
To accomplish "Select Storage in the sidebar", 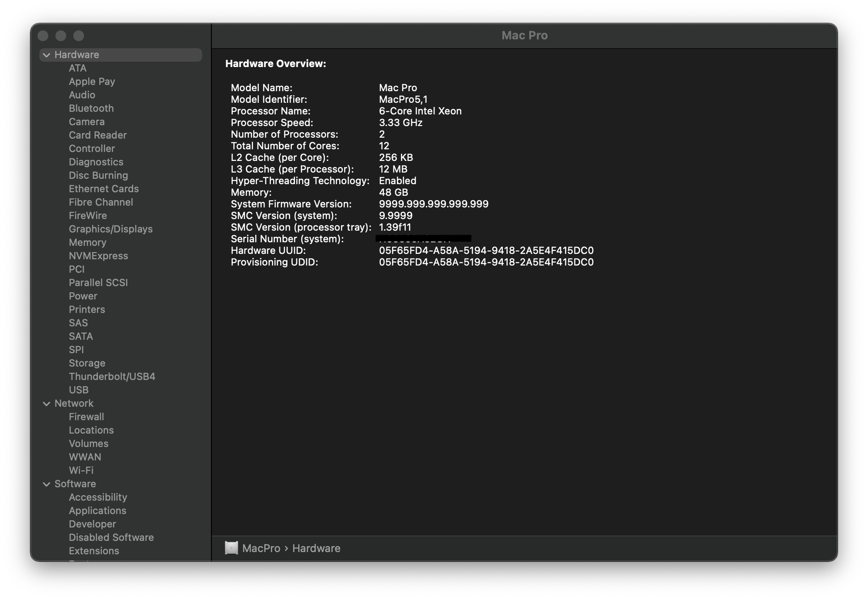I will pyautogui.click(x=87, y=363).
